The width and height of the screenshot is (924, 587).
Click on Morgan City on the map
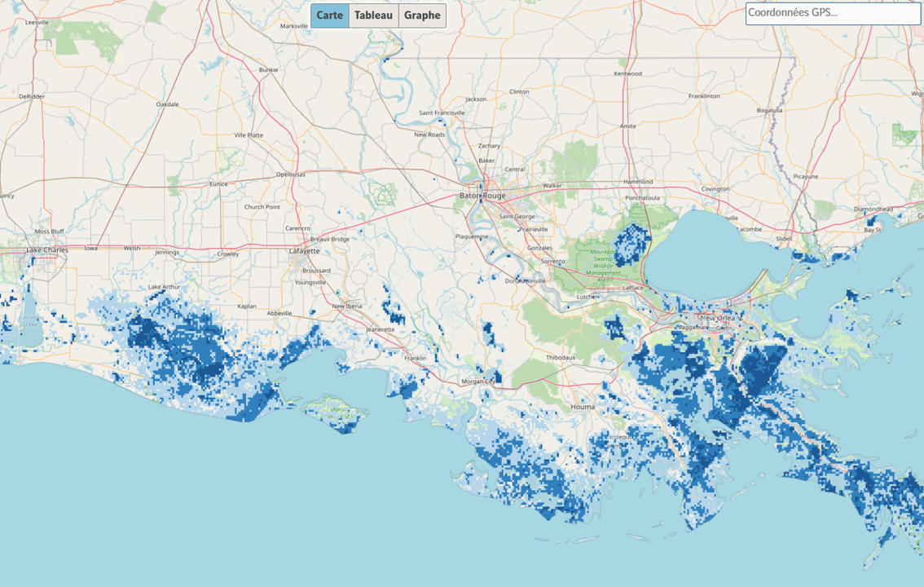478,382
